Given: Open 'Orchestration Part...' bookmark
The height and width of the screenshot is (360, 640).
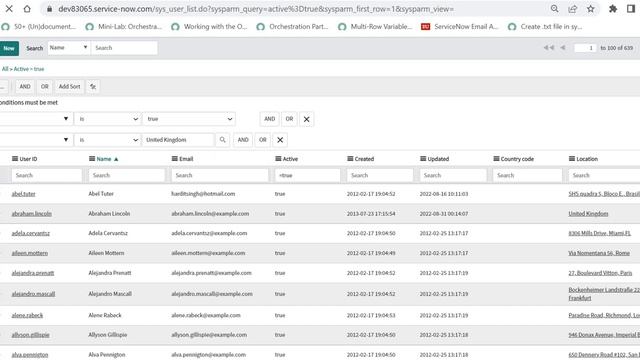Looking at the screenshot, I should click(292, 27).
